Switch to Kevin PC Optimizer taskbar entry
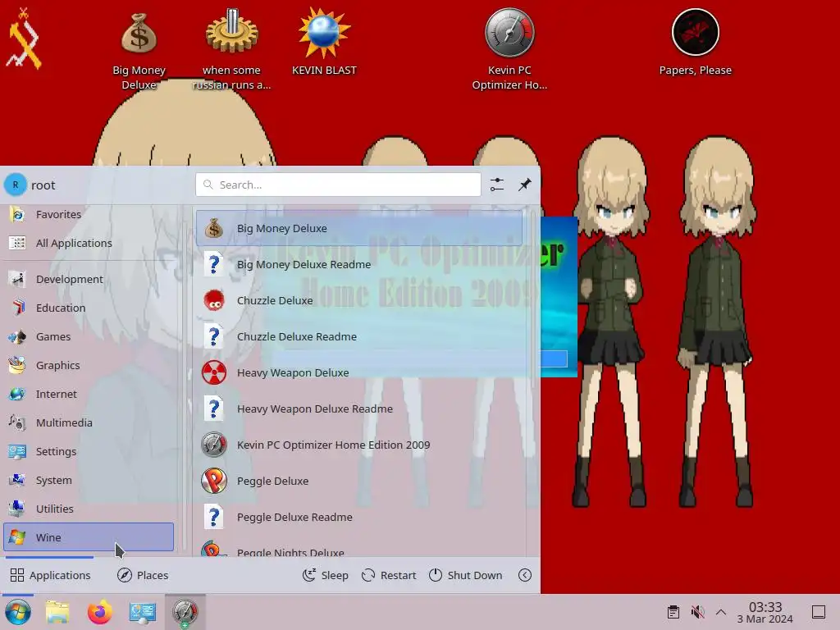Viewport: 840px width, 630px height. coord(185,612)
